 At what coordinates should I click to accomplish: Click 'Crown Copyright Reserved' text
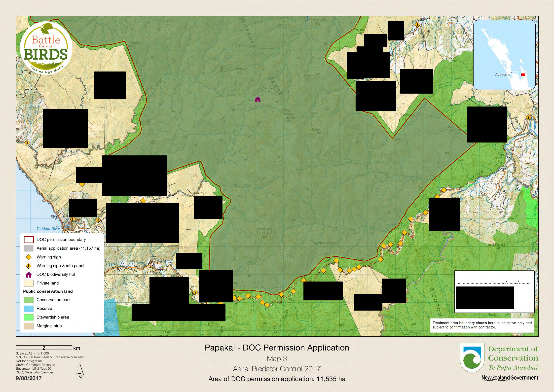coord(35,365)
